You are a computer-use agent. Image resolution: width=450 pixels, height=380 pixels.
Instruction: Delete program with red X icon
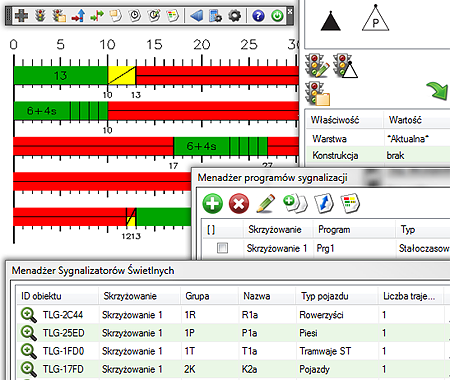pos(239,203)
